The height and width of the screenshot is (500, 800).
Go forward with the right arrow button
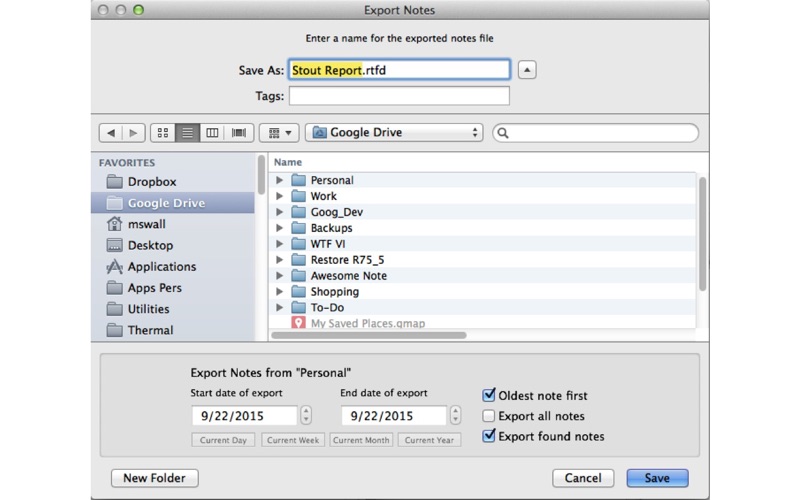pyautogui.click(x=134, y=133)
